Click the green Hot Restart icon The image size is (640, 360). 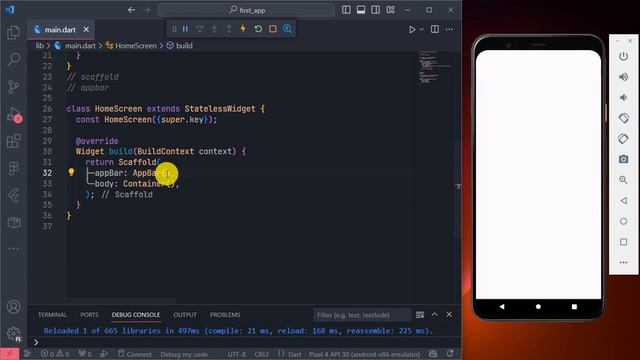[258, 29]
